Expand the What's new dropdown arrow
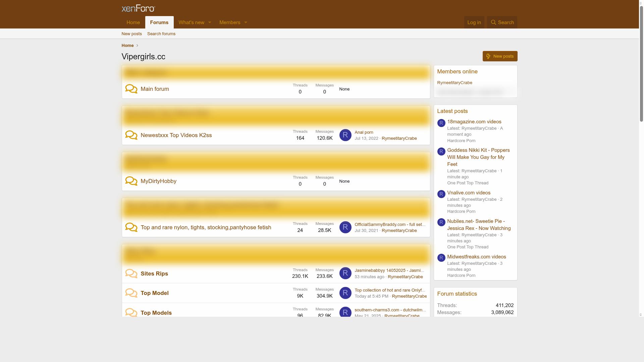This screenshot has height=362, width=644. (x=210, y=22)
